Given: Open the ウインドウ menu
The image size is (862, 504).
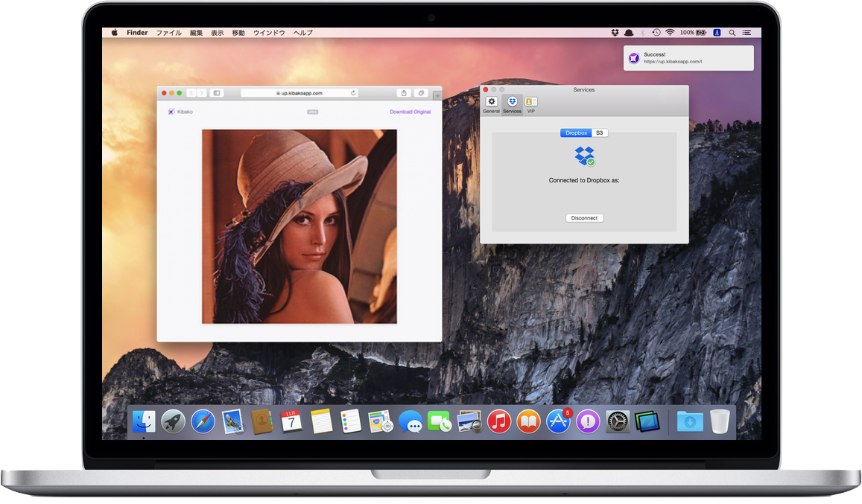Looking at the screenshot, I should pos(269,33).
